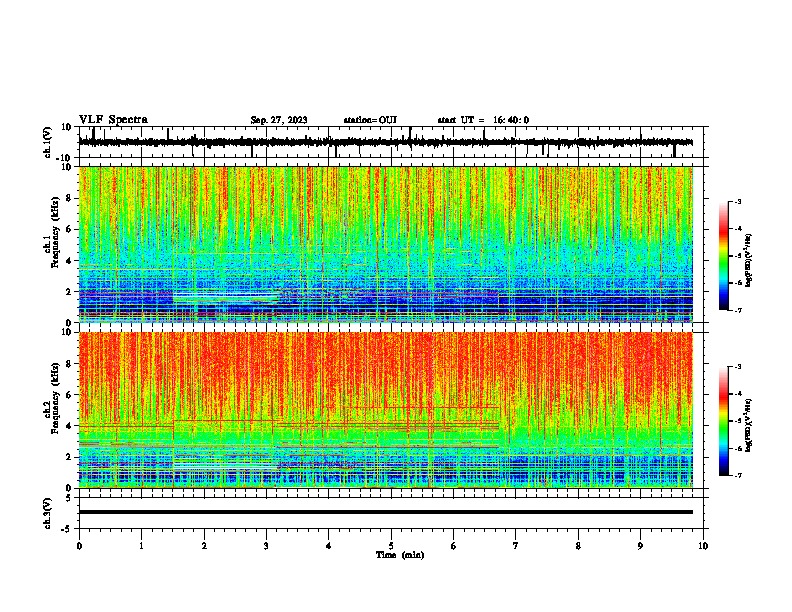Click the ch.1 colorbar log(PSD) label
792x612 pixels.
click(749, 260)
